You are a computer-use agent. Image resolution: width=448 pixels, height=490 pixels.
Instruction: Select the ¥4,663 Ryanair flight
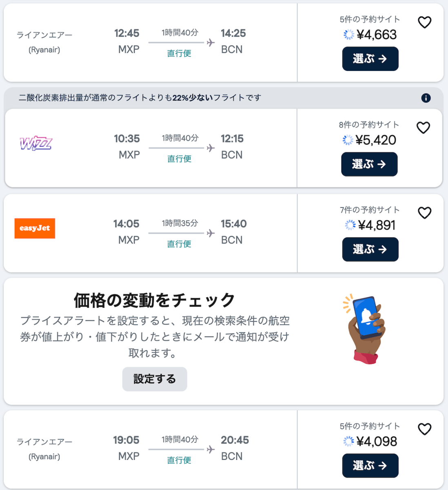370,59
